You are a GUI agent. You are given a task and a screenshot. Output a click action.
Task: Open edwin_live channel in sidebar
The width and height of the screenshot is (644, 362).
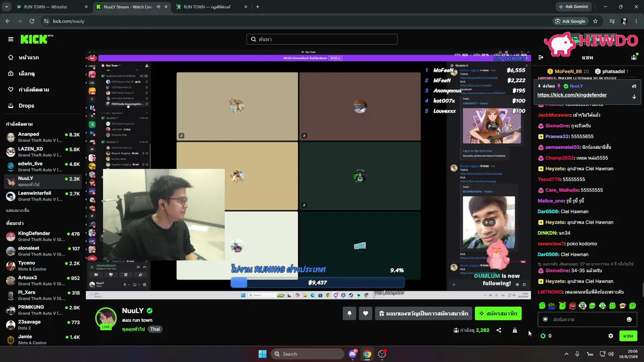point(43,166)
